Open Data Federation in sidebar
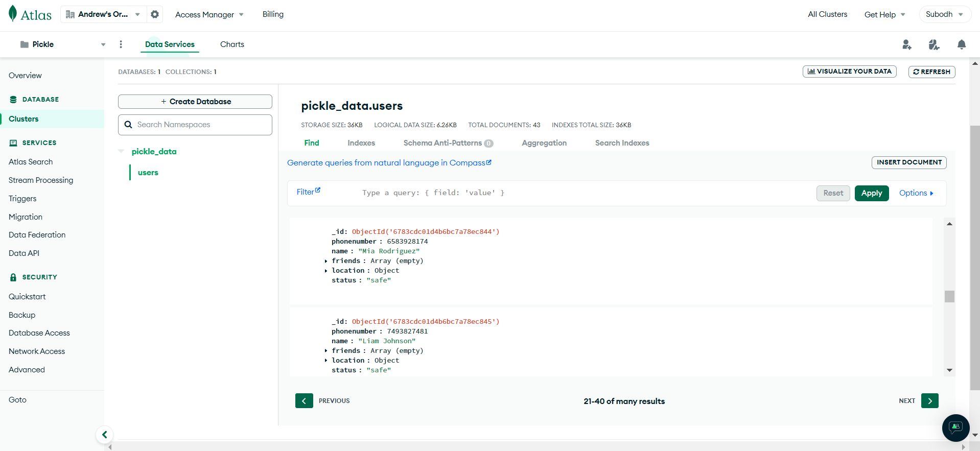The width and height of the screenshot is (980, 451). (x=37, y=235)
